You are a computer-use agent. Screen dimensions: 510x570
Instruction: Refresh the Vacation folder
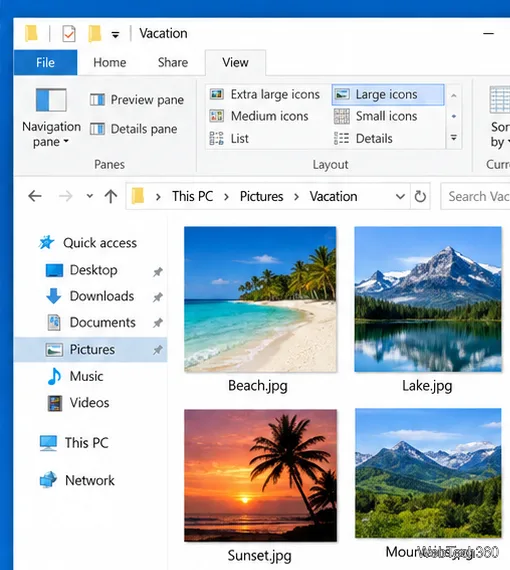pos(420,196)
